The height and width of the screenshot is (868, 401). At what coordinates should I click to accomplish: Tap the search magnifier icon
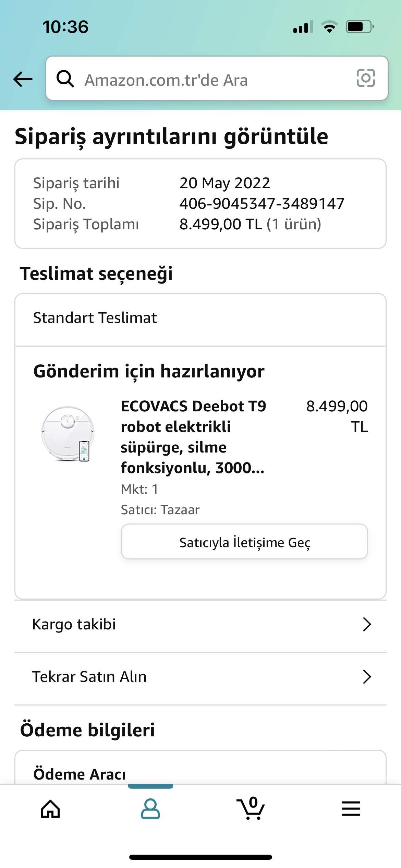pyautogui.click(x=65, y=79)
